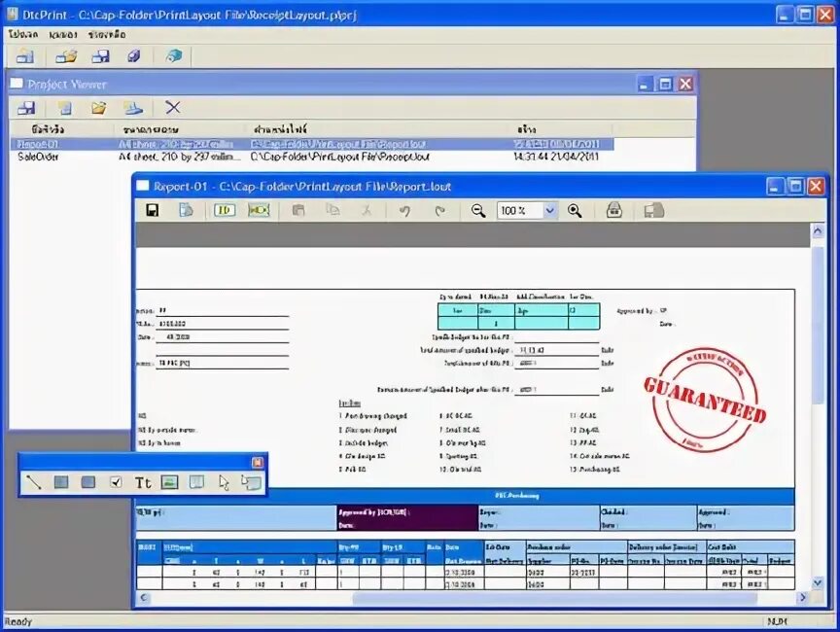Click the vertical scrollbar up arrow in Report-01
Image resolution: width=840 pixels, height=632 pixels.
click(818, 230)
